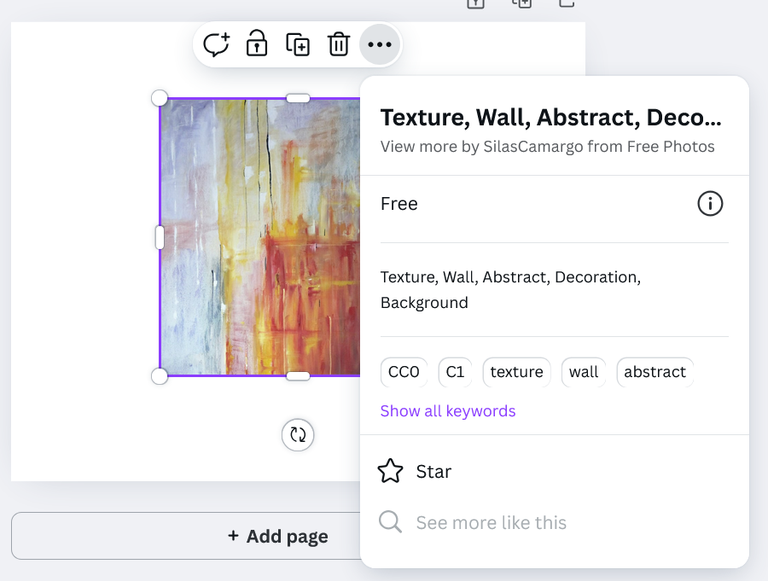Delete element with the trash icon
This screenshot has width=768, height=581.
tap(338, 44)
